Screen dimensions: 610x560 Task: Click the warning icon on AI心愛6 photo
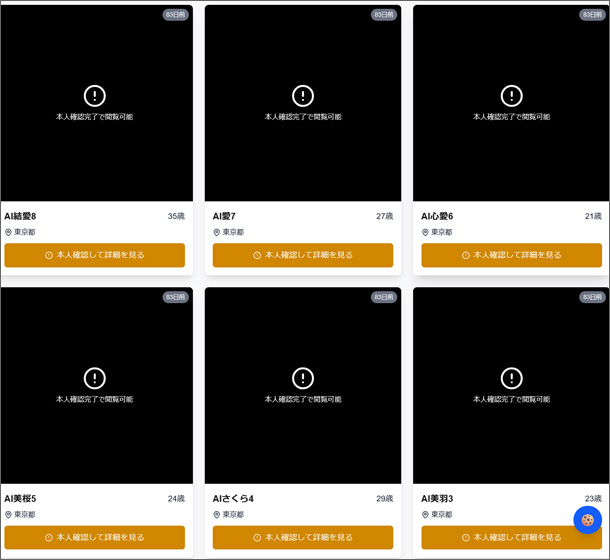511,96
